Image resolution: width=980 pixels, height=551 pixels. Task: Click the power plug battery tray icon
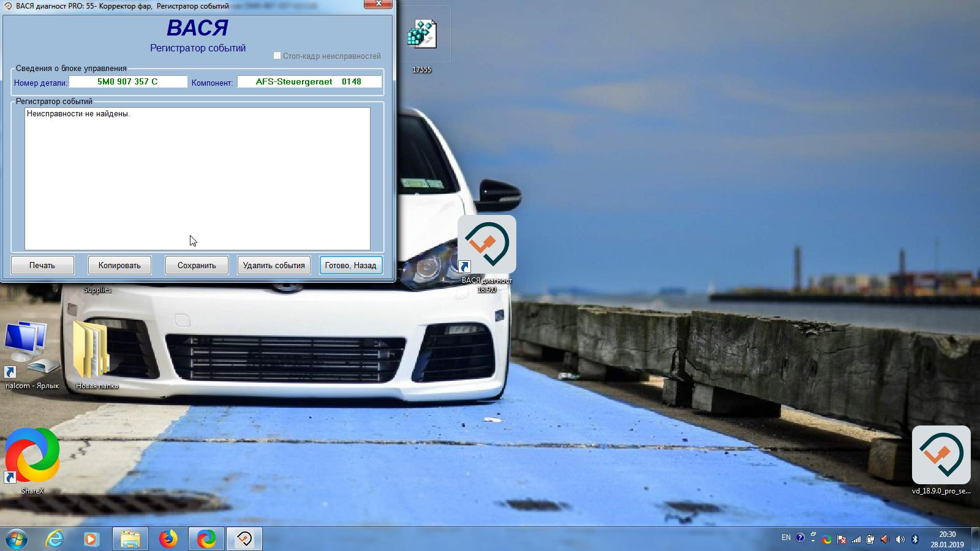pos(870,539)
